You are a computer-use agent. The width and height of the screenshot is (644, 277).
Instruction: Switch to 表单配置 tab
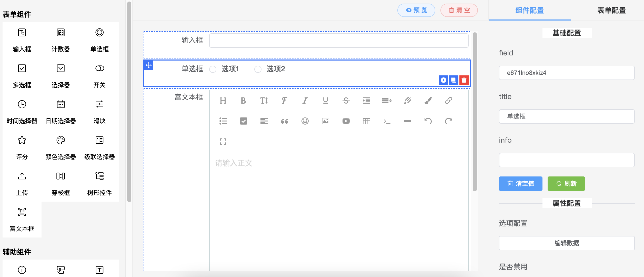click(x=611, y=10)
